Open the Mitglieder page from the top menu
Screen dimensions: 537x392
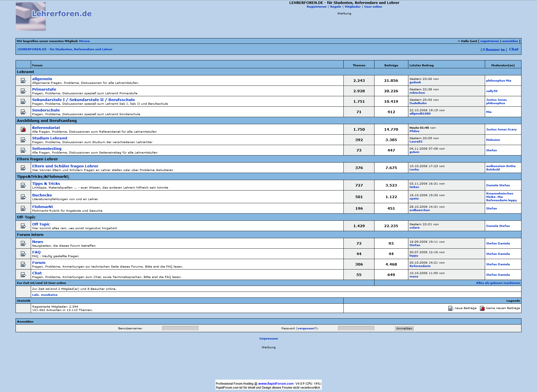coord(352,7)
